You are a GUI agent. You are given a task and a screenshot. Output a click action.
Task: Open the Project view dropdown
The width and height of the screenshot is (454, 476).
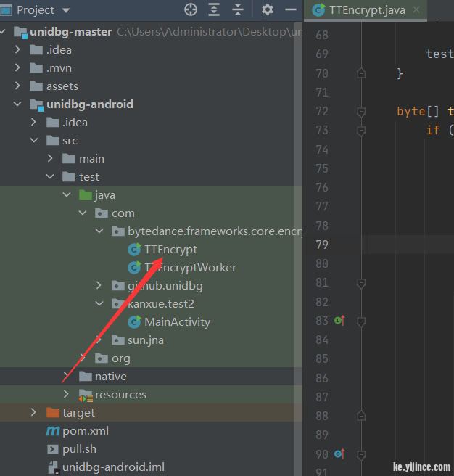tap(66, 10)
